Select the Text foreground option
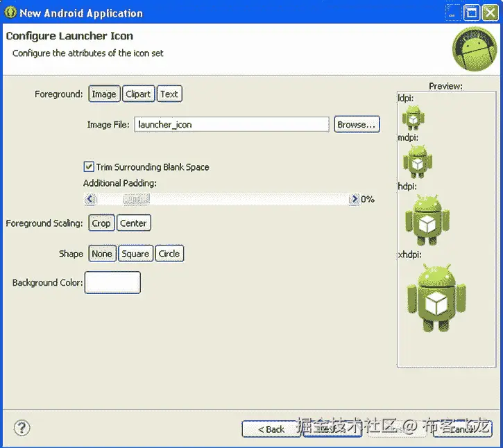The width and height of the screenshot is (503, 448). (169, 94)
